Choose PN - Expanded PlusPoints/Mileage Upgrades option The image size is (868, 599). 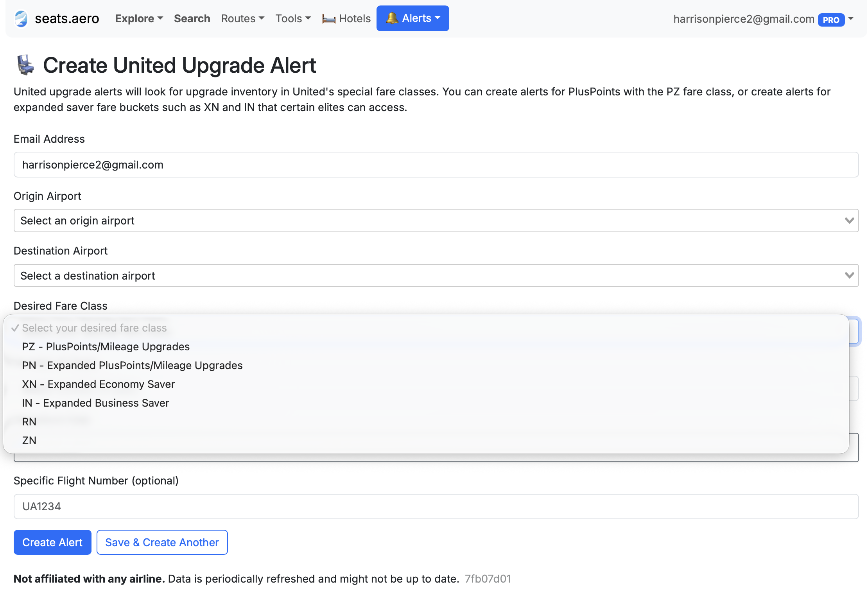tap(426, 366)
